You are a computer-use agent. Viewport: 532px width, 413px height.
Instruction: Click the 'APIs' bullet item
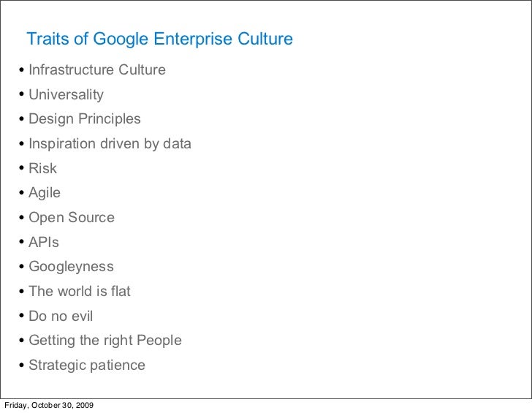(x=44, y=242)
